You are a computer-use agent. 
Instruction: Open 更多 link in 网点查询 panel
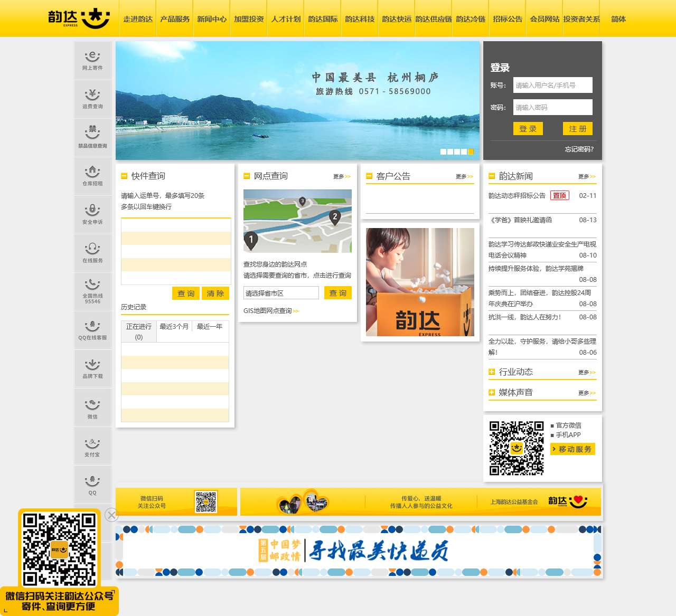[342, 177]
